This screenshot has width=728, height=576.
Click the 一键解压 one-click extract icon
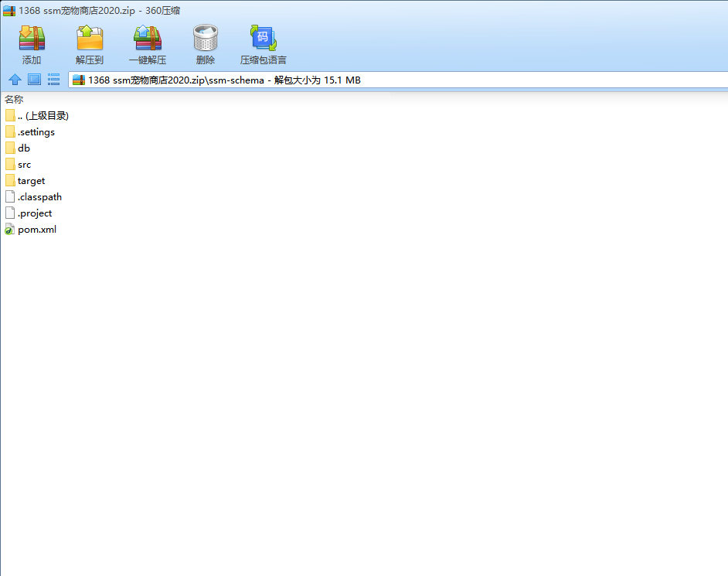pos(148,38)
